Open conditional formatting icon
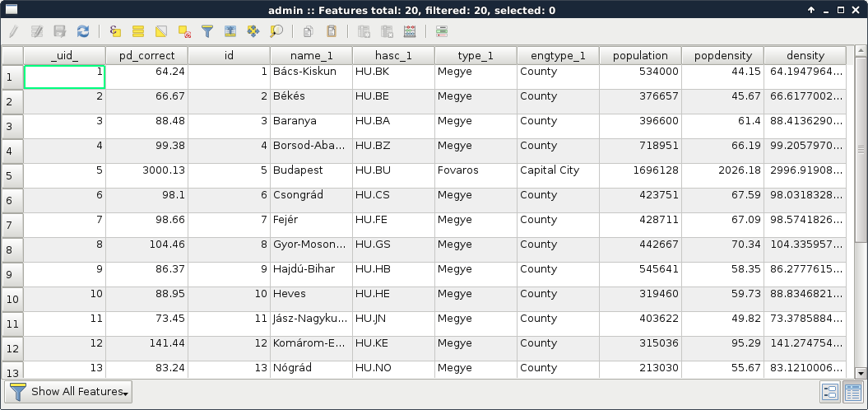 [x=441, y=31]
